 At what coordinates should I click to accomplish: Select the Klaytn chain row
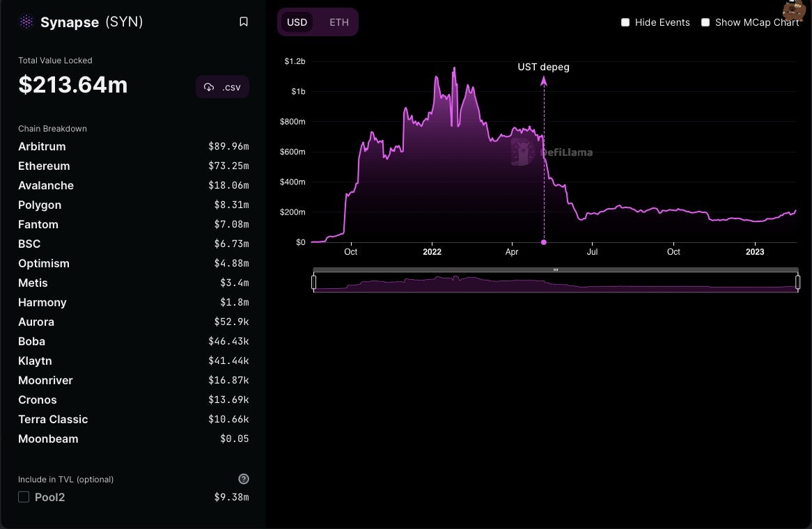134,361
